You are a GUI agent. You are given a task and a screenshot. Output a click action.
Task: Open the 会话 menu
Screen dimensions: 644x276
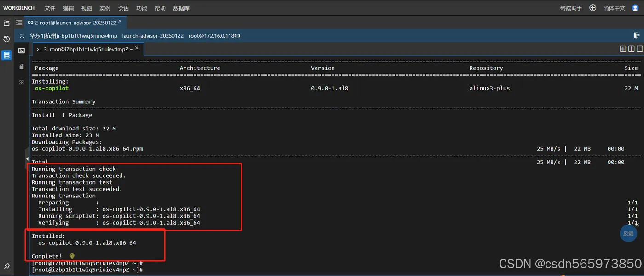tap(123, 8)
